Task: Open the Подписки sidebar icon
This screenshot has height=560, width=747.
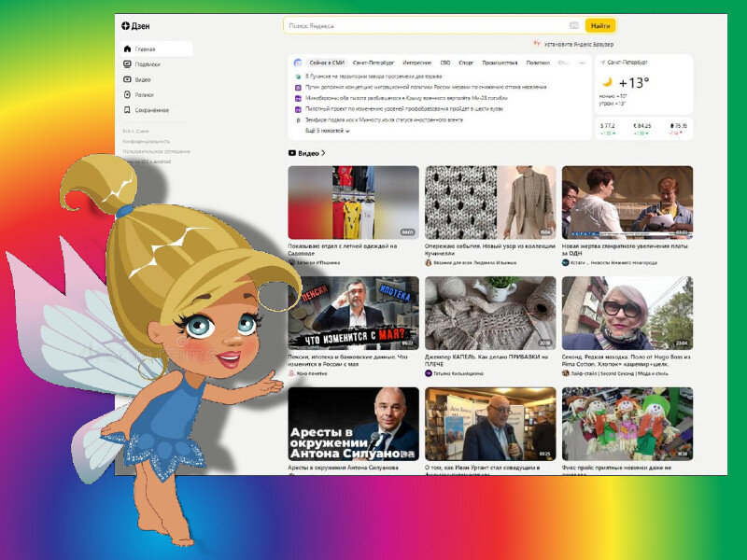Action: (127, 63)
